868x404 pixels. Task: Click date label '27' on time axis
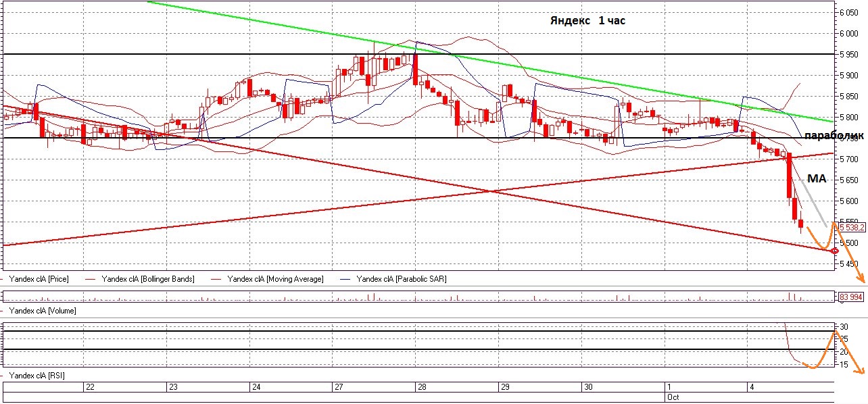(339, 387)
